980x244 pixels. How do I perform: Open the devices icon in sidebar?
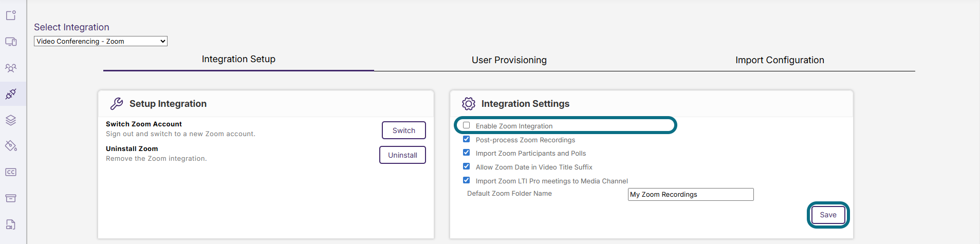[x=11, y=42]
